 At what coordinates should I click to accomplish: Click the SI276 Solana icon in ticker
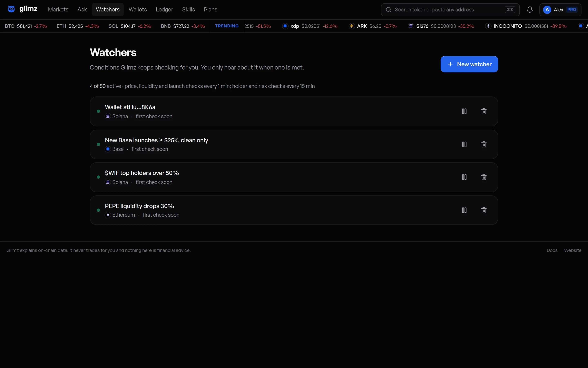tap(411, 26)
